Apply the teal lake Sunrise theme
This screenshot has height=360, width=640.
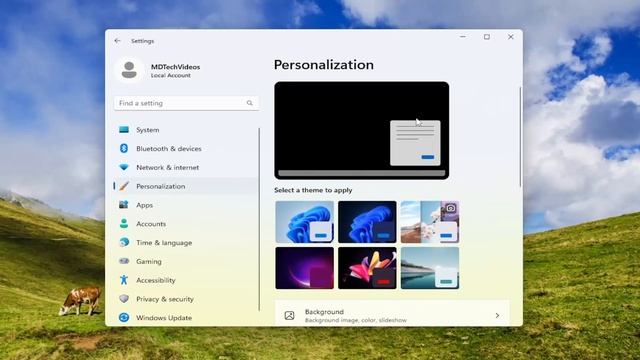430,268
